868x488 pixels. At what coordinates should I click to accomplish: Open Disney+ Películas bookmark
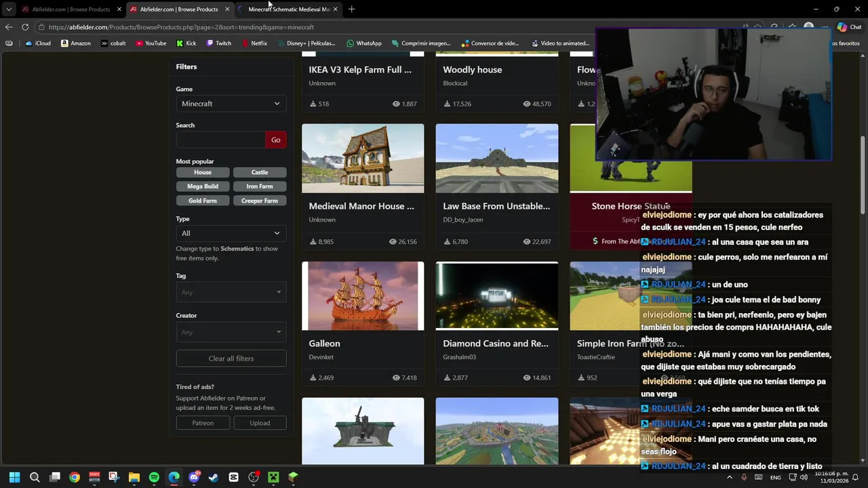click(306, 43)
